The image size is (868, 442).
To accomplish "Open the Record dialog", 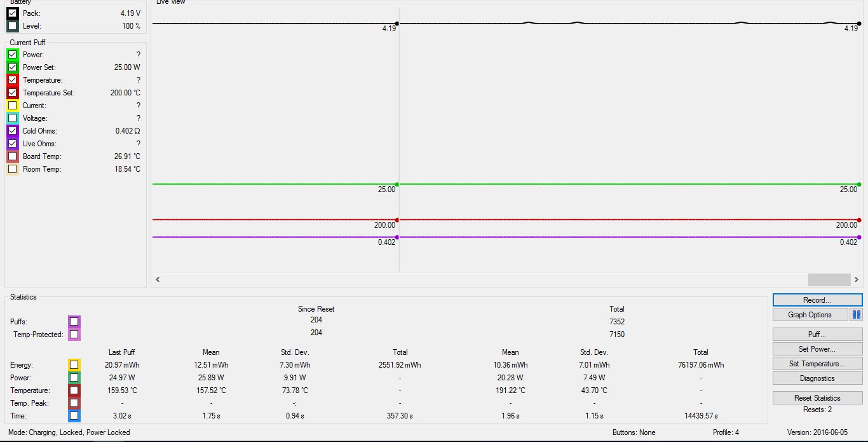I will [x=817, y=300].
